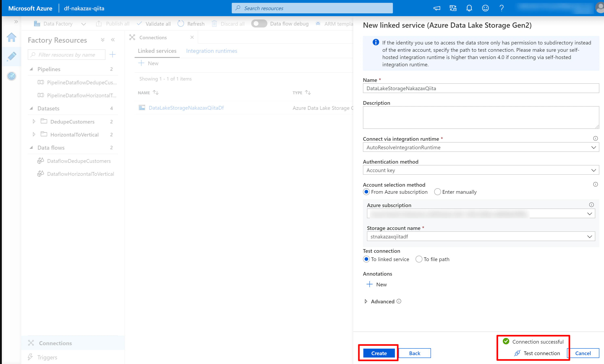Image resolution: width=604 pixels, height=364 pixels.
Task: Open the Author pencil icon
Action: (12, 57)
